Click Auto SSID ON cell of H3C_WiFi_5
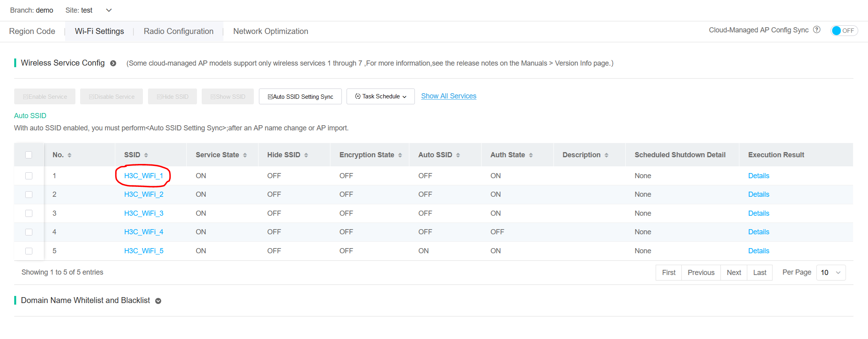 click(x=424, y=251)
